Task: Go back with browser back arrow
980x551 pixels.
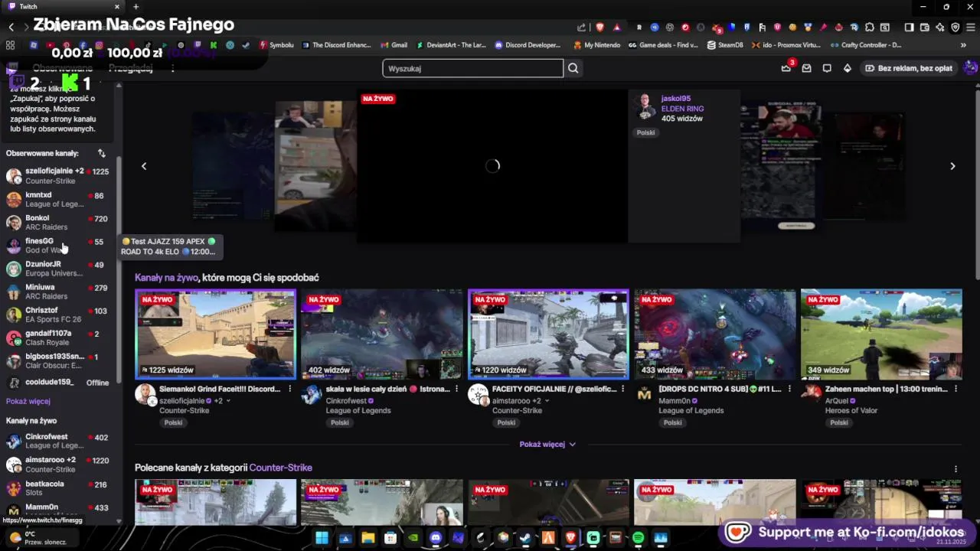Action: 11,28
